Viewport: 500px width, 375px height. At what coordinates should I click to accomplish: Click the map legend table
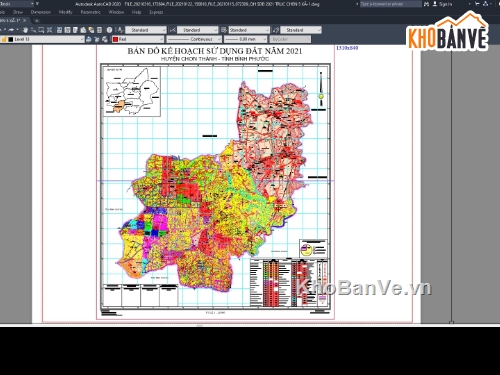pos(289,283)
